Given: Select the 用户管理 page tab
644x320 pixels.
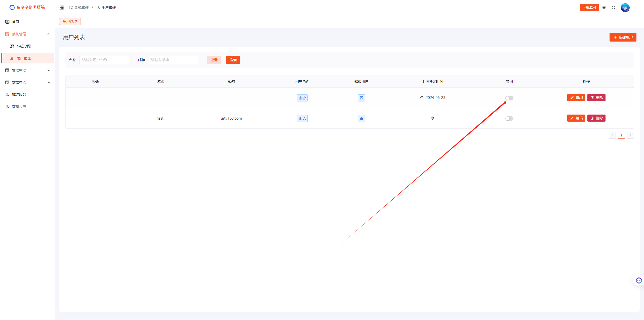Looking at the screenshot, I should [70, 21].
